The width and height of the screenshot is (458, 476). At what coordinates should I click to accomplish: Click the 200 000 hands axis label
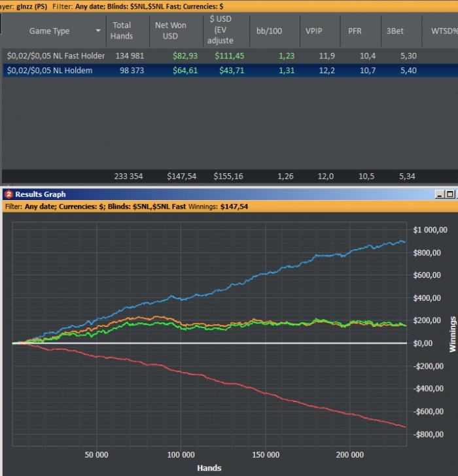tap(350, 455)
